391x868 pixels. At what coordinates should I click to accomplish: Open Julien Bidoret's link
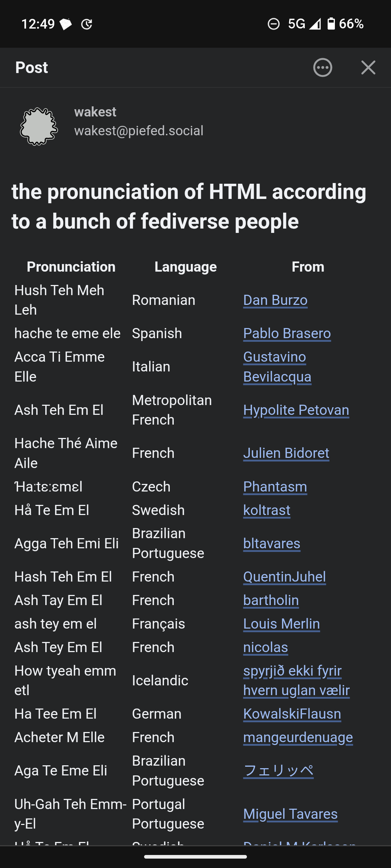pos(286,453)
